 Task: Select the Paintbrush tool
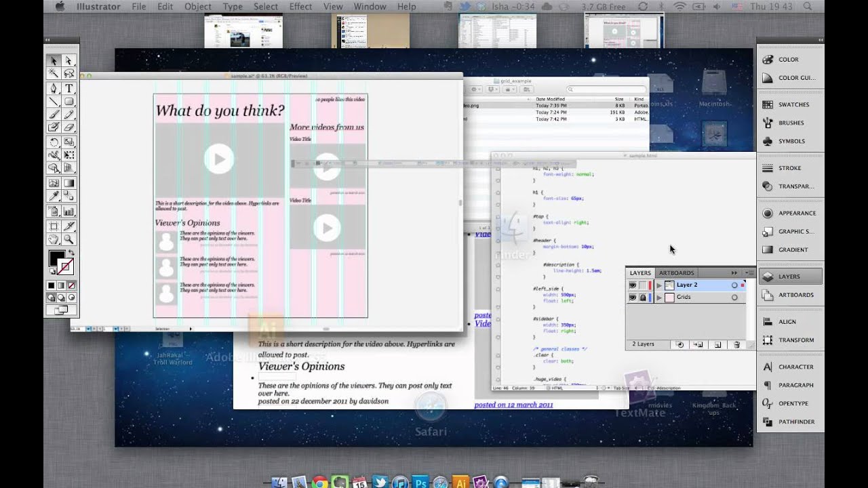coord(54,114)
